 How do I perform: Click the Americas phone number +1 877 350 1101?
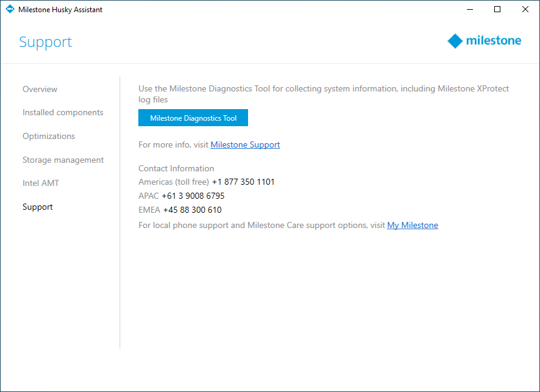pyautogui.click(x=243, y=182)
